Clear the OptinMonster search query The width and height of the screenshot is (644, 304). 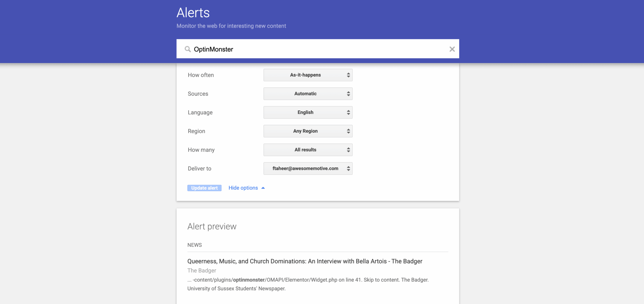click(x=452, y=49)
